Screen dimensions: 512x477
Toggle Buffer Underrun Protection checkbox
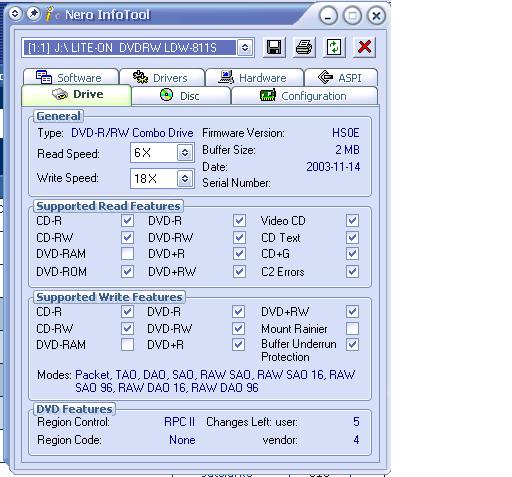352,345
